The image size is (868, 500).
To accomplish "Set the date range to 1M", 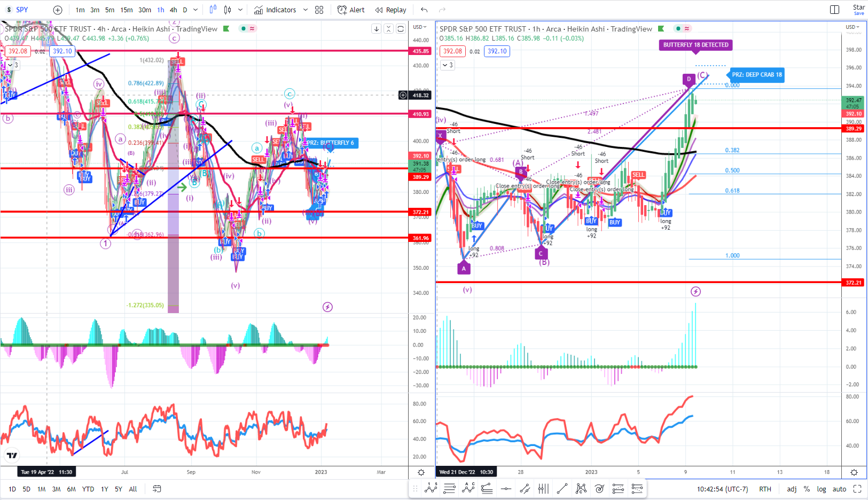I will tap(42, 489).
